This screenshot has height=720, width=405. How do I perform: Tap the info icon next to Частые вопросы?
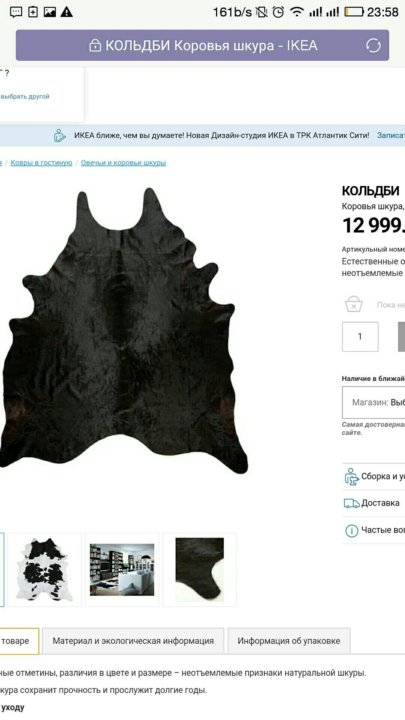click(x=351, y=531)
